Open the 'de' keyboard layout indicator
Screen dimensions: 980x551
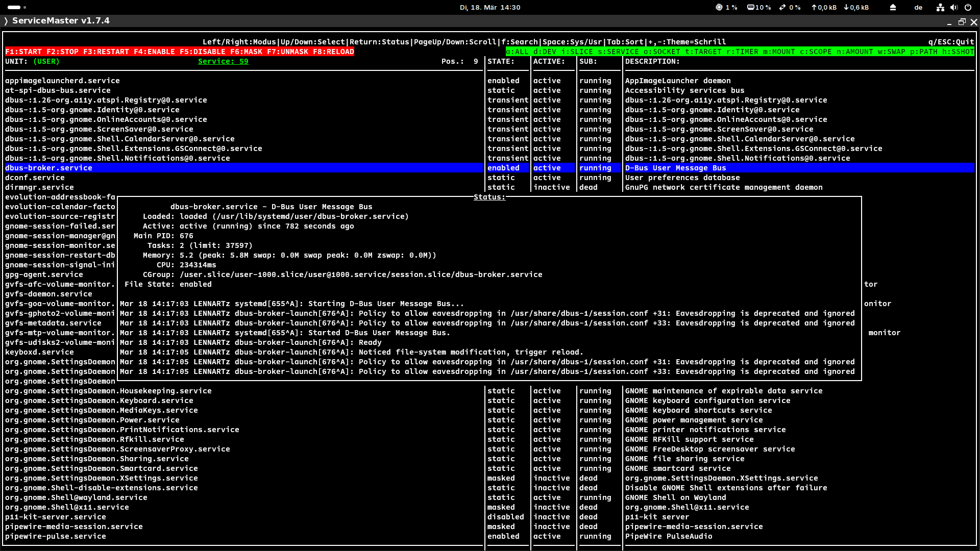[918, 7]
